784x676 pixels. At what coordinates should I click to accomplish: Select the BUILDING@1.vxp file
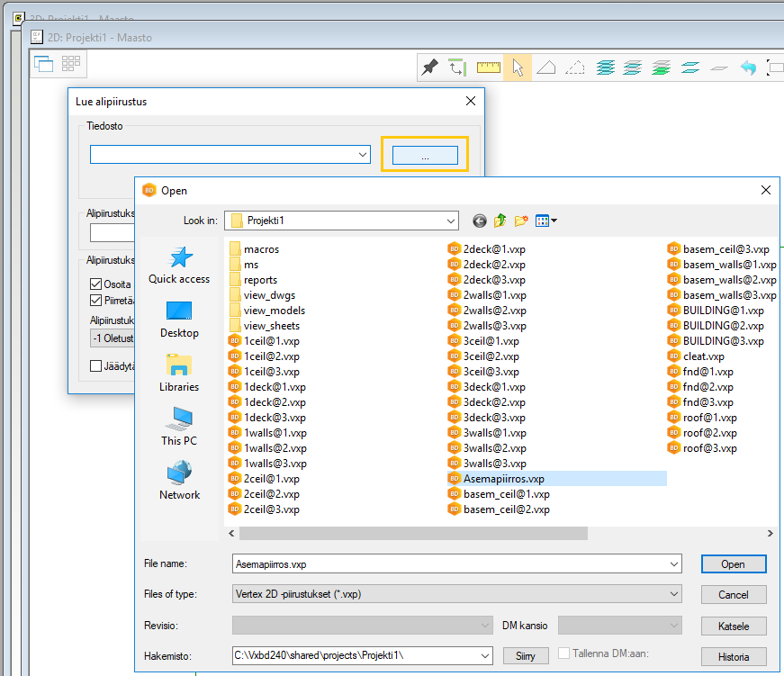(x=723, y=311)
